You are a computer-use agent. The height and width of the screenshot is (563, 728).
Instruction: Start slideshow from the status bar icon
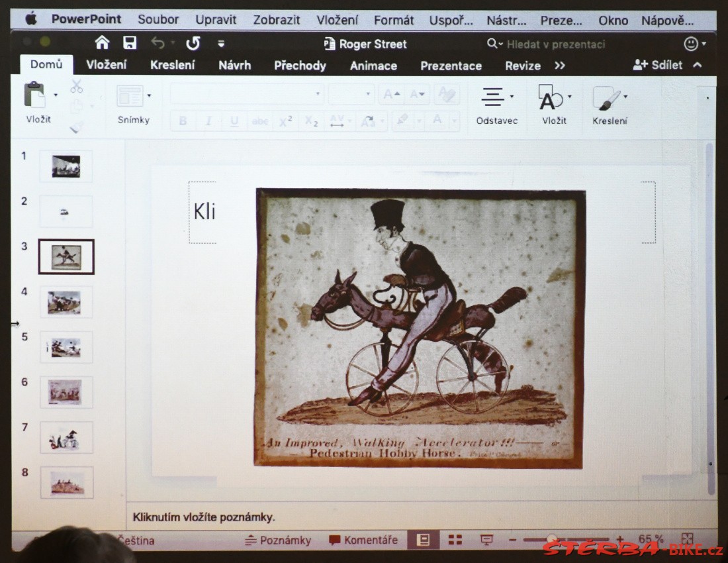coord(486,540)
